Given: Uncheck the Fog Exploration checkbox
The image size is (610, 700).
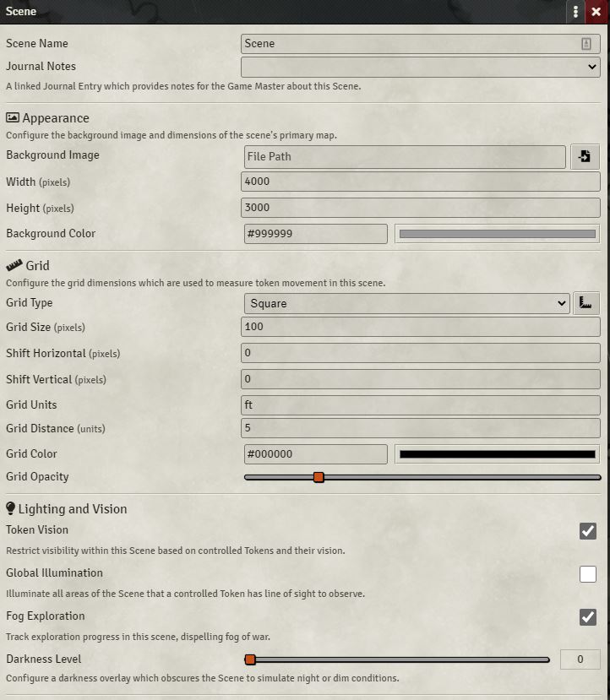Looking at the screenshot, I should coord(588,616).
